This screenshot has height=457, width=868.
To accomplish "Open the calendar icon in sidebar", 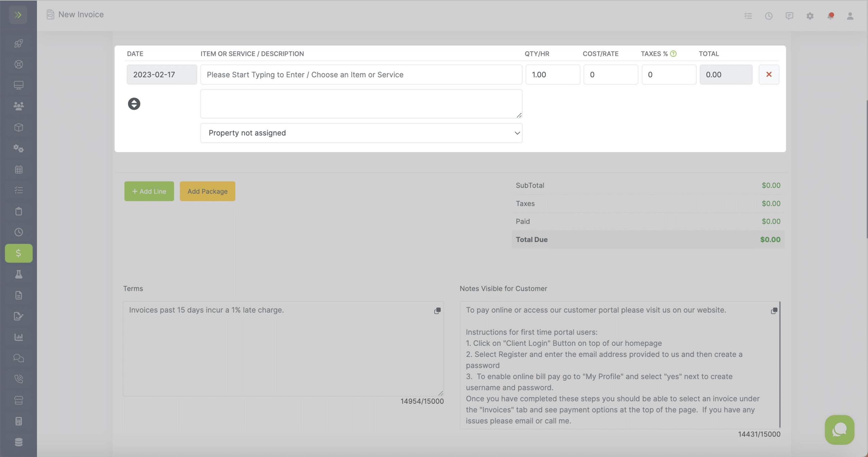I will pos(19,169).
